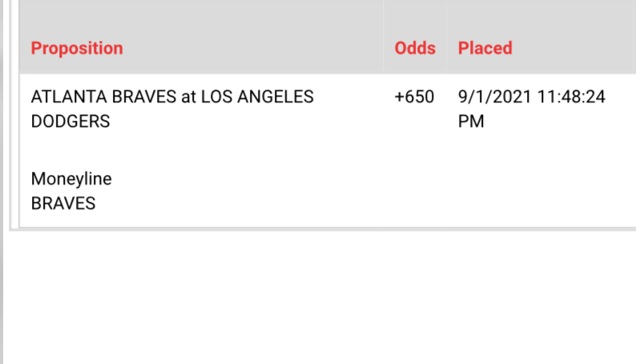The image size is (636, 364).
Task: Click the word ANGELES in the matchup
Action: tap(276, 97)
